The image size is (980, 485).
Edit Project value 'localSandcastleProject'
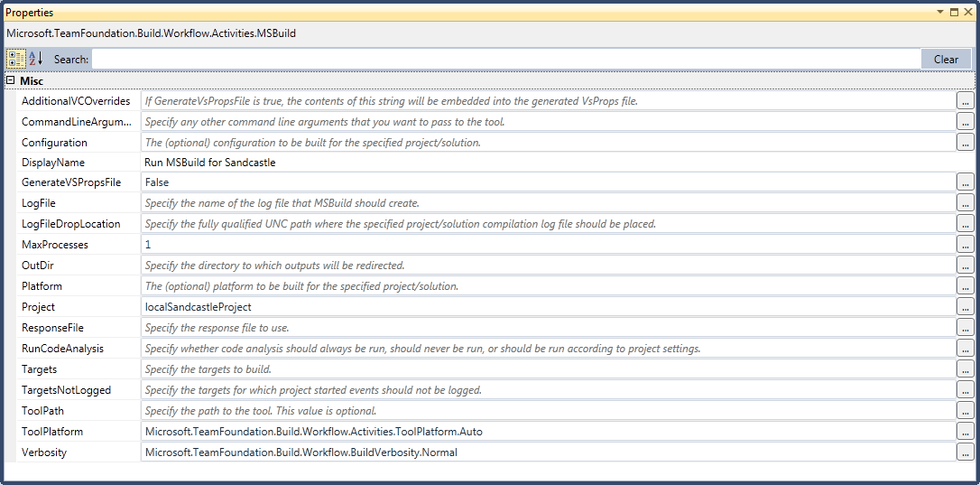coord(548,307)
